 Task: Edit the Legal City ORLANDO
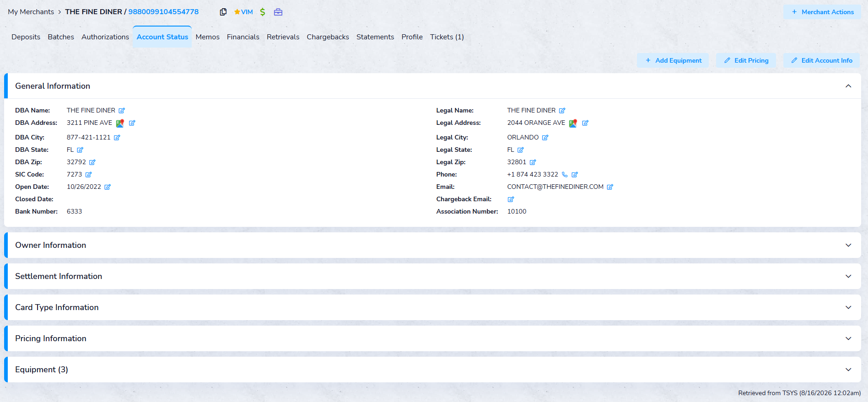545,138
